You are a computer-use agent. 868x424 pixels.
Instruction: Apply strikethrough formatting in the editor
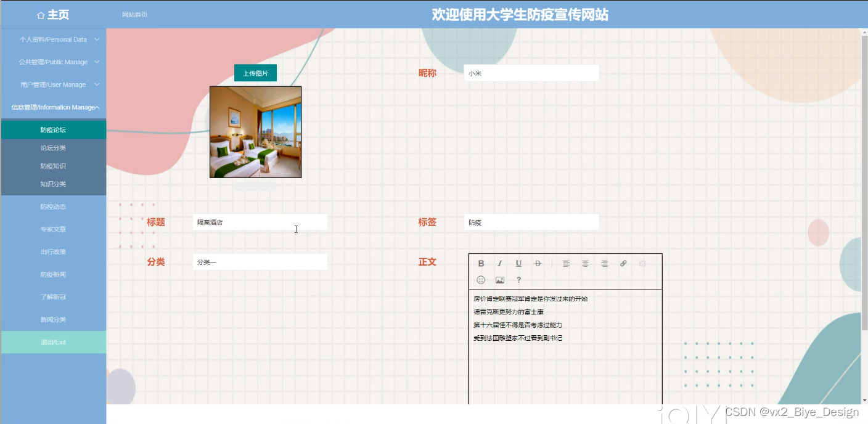coord(538,264)
